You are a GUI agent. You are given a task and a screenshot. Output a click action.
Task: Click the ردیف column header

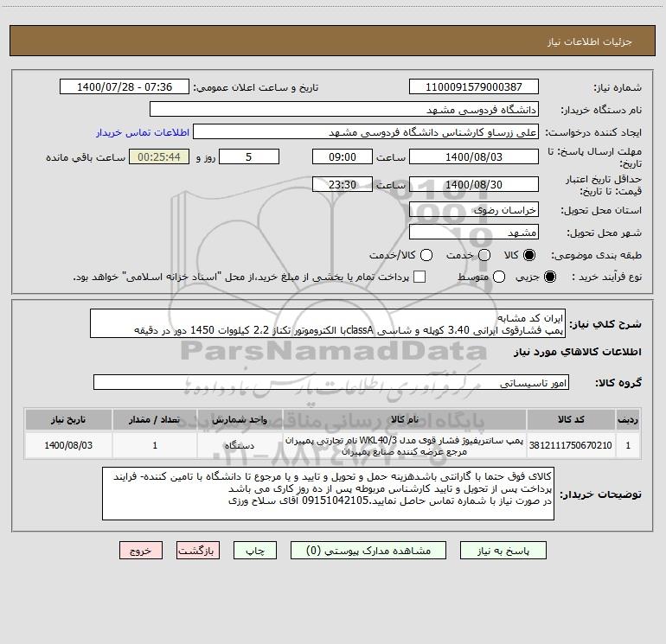point(628,419)
